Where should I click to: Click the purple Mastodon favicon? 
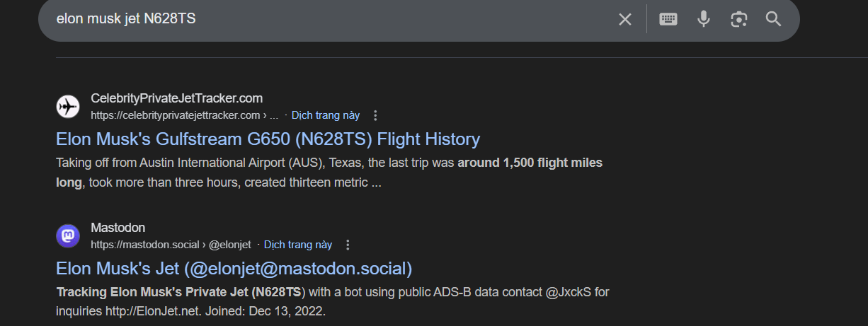pos(68,235)
